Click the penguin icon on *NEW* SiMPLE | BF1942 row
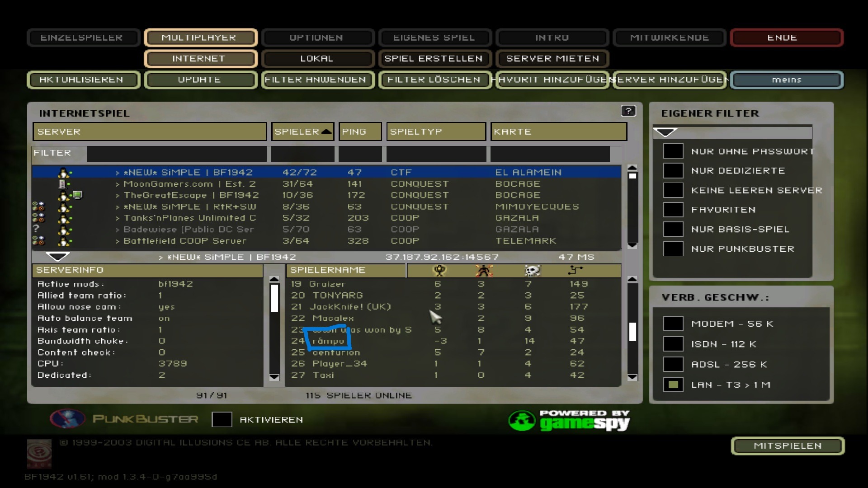Viewport: 868px width, 488px height. (x=64, y=173)
